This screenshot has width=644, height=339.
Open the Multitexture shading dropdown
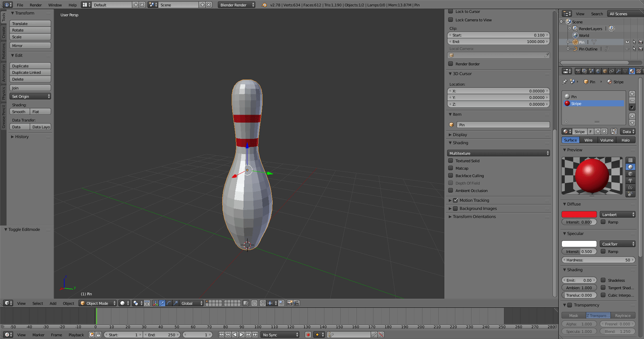coord(498,153)
